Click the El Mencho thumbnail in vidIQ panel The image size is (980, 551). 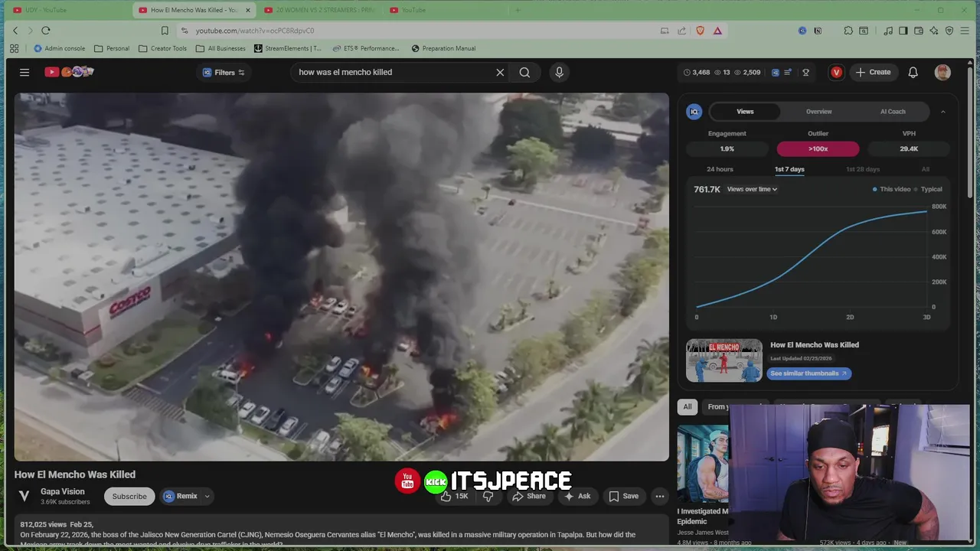724,360
